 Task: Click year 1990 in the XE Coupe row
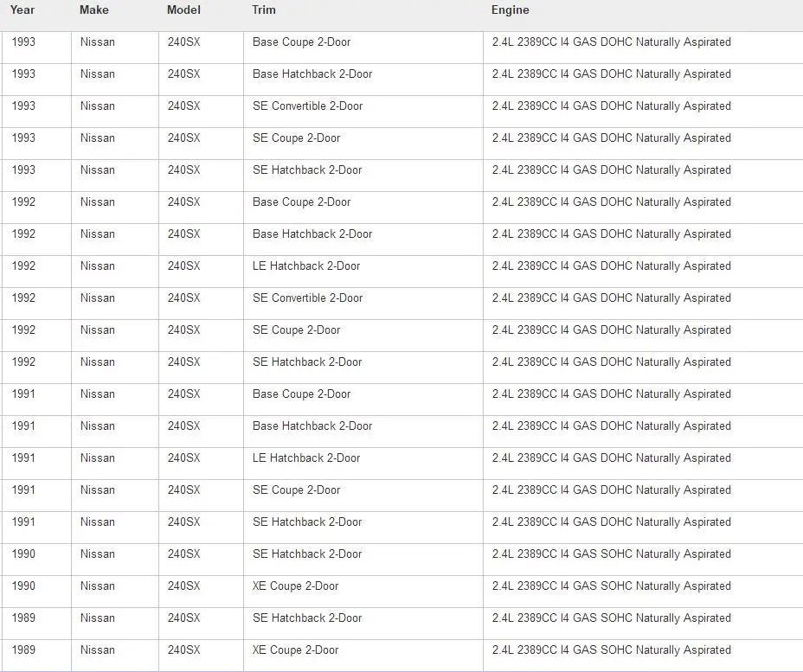tap(23, 586)
